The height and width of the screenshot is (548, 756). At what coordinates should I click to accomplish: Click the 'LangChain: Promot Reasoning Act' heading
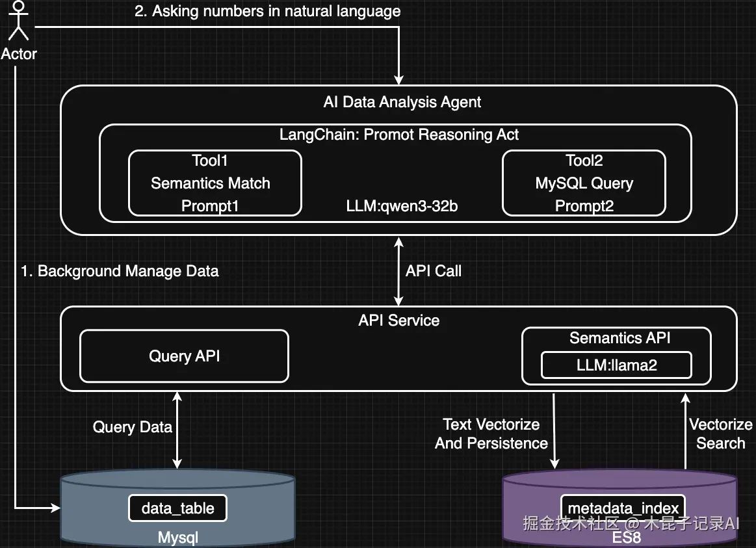(x=398, y=135)
